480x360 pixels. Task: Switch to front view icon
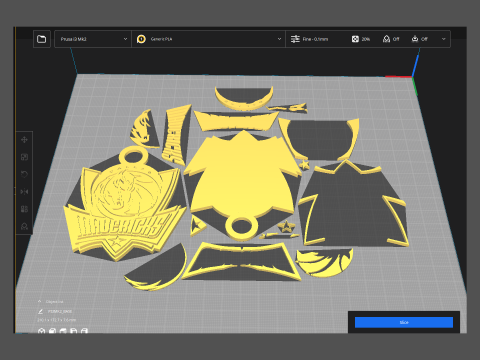(52, 331)
